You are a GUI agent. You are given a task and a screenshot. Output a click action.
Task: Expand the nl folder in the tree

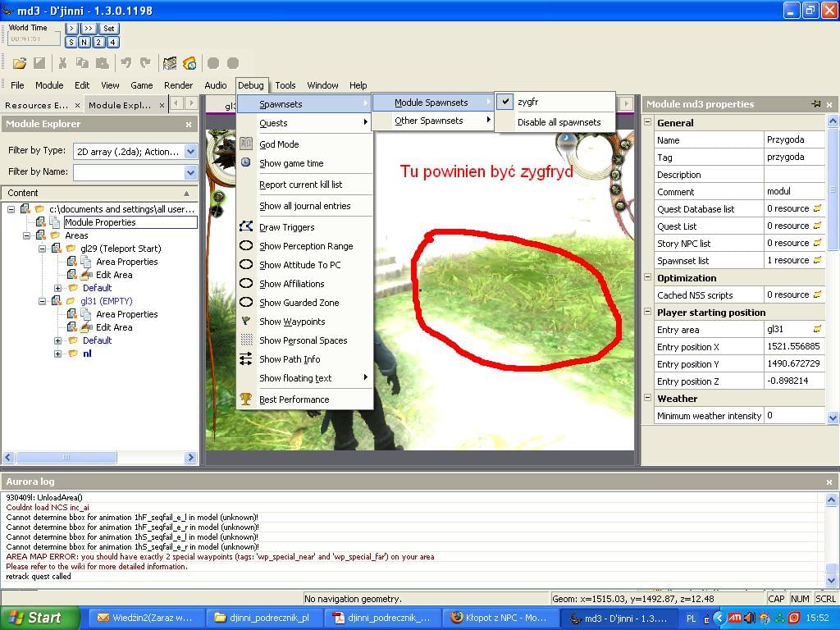57,354
